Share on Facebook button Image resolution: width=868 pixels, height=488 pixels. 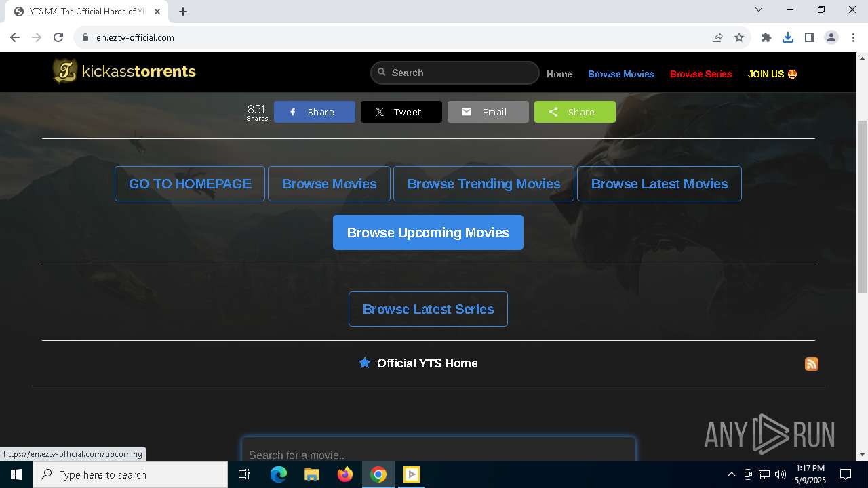(x=315, y=112)
